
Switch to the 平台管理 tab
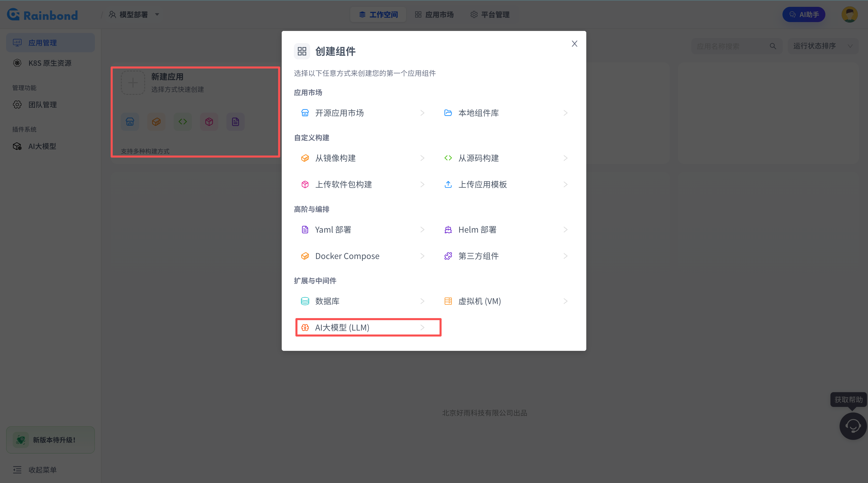tap(490, 14)
